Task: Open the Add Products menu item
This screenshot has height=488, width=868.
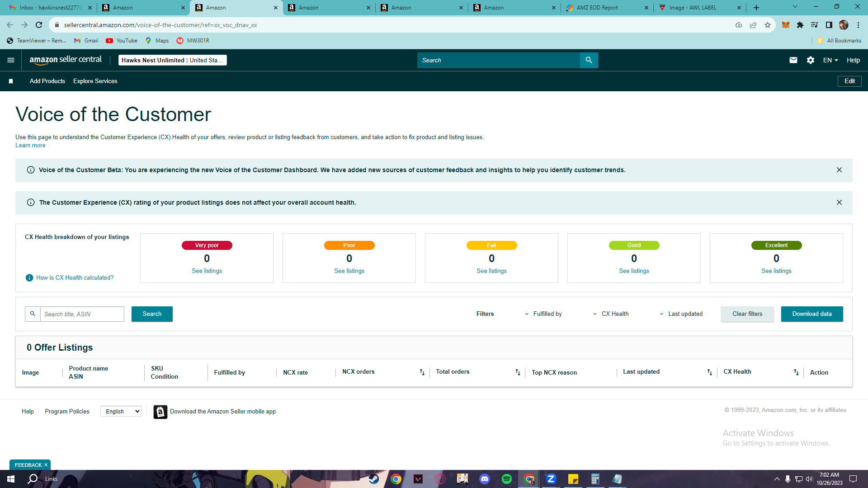Action: (47, 81)
